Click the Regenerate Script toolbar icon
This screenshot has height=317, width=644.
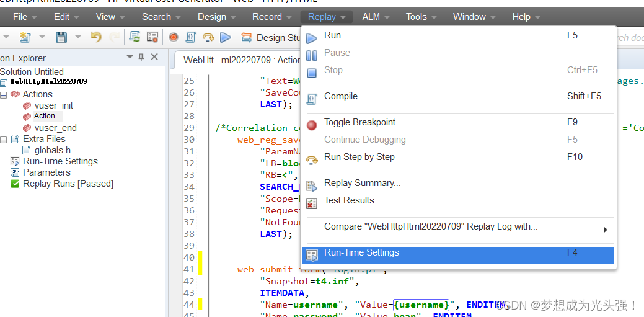click(x=135, y=37)
